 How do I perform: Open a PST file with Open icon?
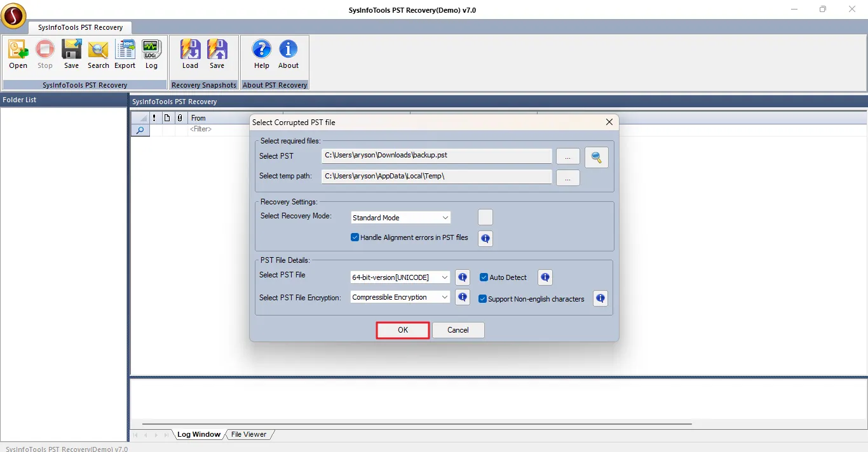[18, 54]
